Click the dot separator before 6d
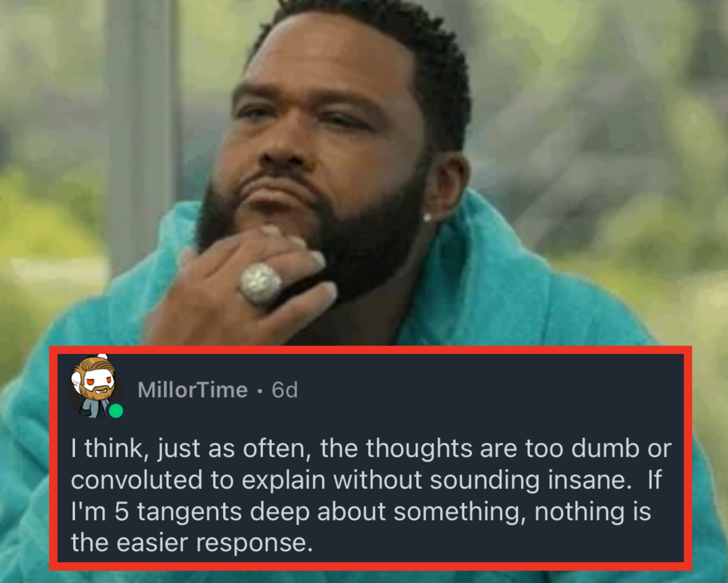The width and height of the screenshot is (728, 583). (x=260, y=391)
